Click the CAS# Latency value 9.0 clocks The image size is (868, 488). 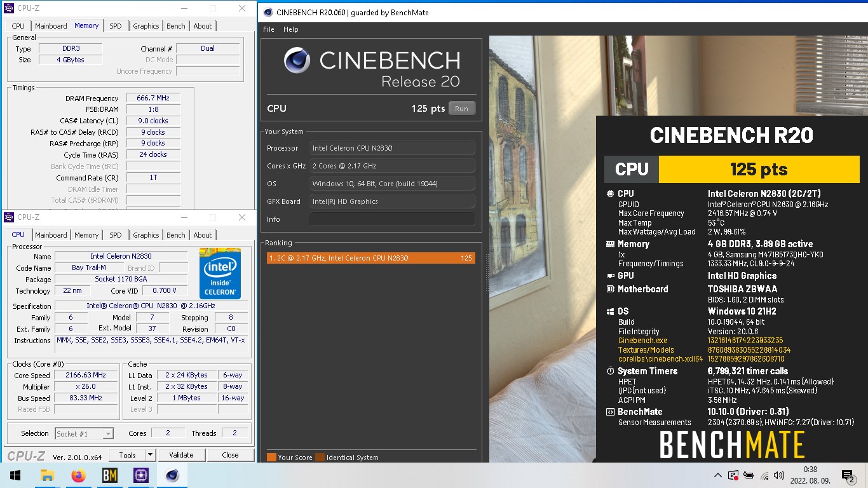153,121
